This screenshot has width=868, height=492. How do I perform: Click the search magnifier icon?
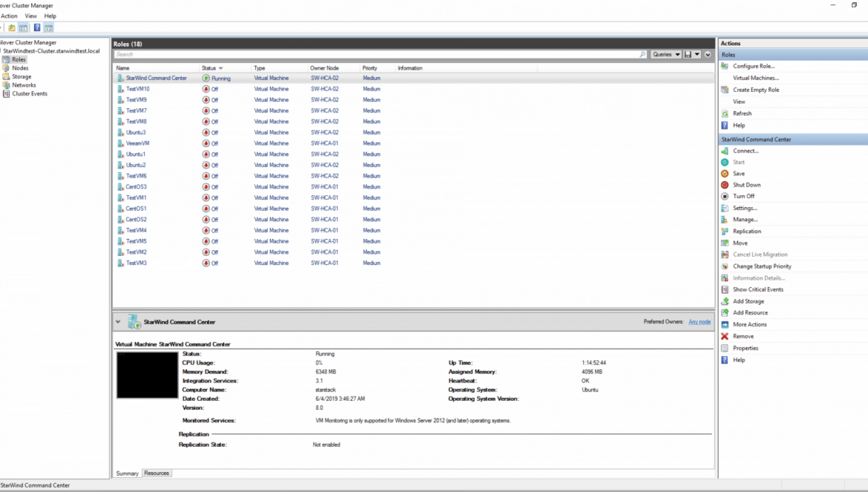point(642,54)
